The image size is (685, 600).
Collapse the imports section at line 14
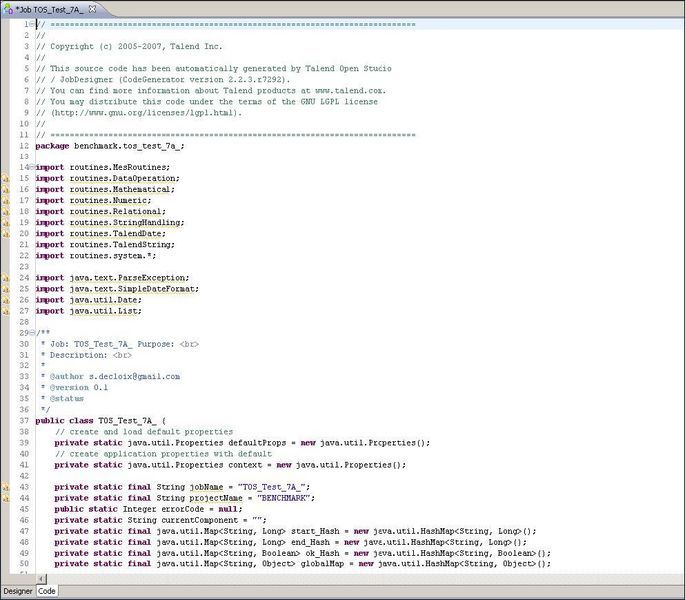(x=32, y=167)
